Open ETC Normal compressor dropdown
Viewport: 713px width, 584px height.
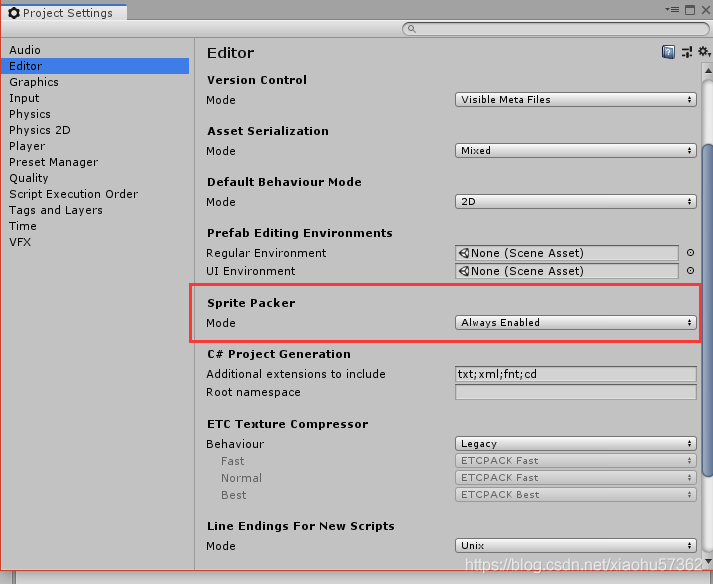(576, 478)
